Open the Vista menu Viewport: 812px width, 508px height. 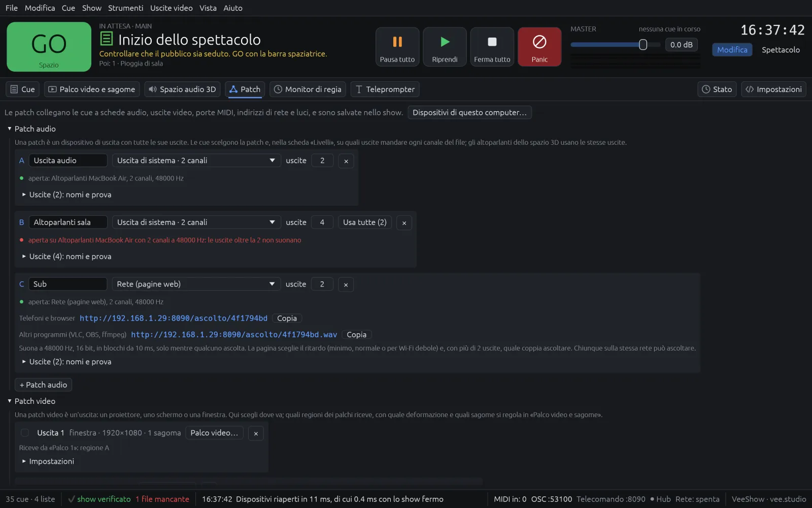point(208,8)
